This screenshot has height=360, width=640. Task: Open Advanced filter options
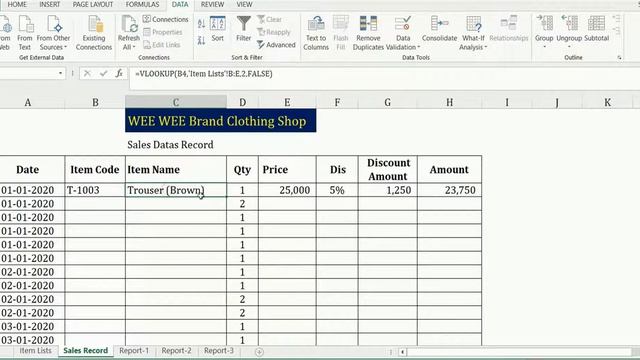276,45
